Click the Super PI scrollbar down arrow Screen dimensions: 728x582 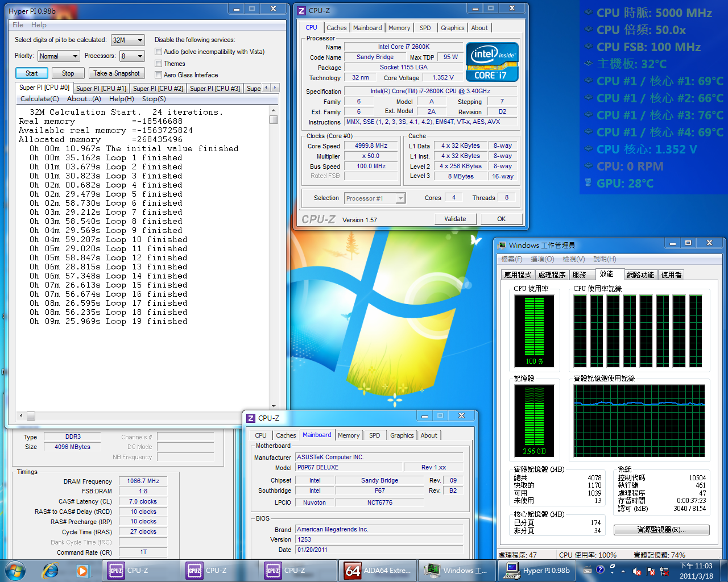[274, 406]
